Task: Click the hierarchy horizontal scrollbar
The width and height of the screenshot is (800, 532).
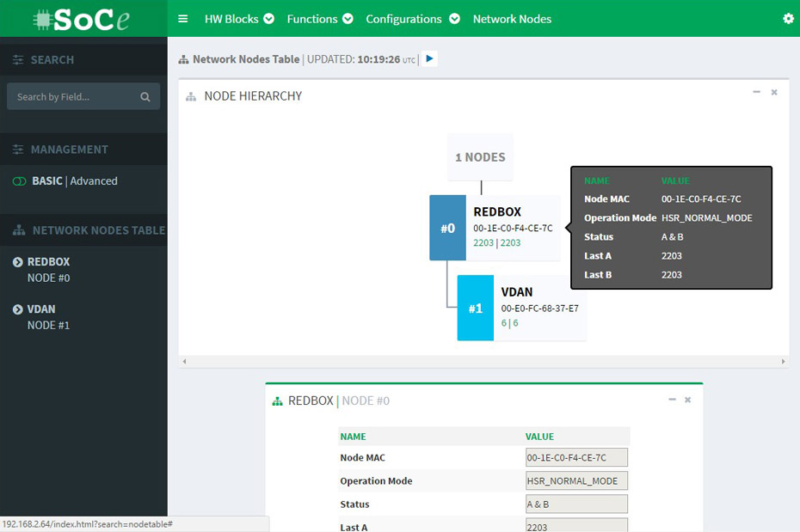Action: (x=483, y=362)
